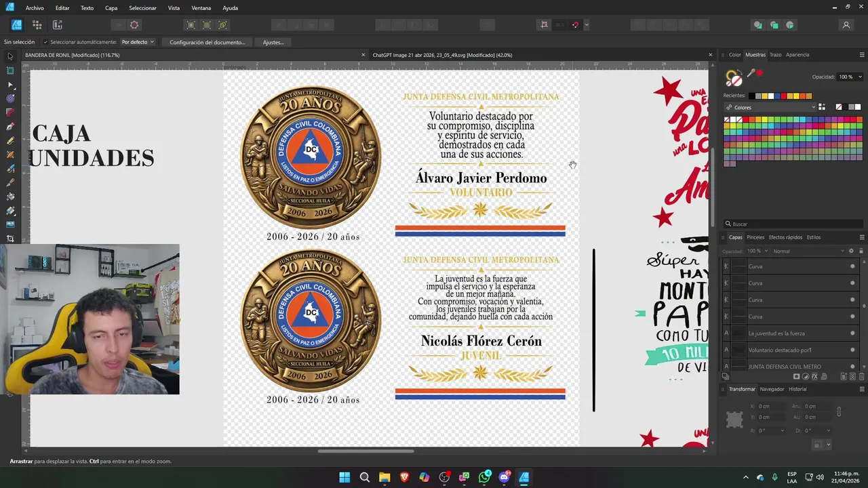The width and height of the screenshot is (868, 488).
Task: Click the canvas horizontal scrollbar
Action: [x=366, y=451]
